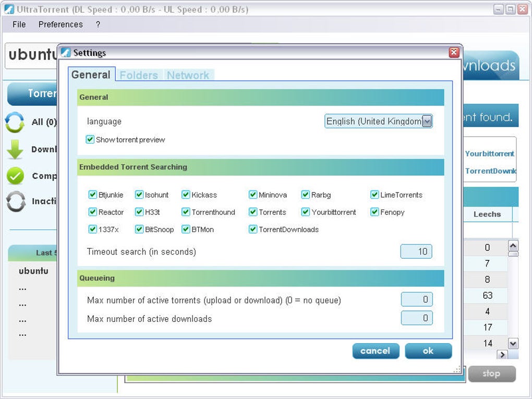
Task: Click the results list scroll down arrow
Action: pos(513,343)
